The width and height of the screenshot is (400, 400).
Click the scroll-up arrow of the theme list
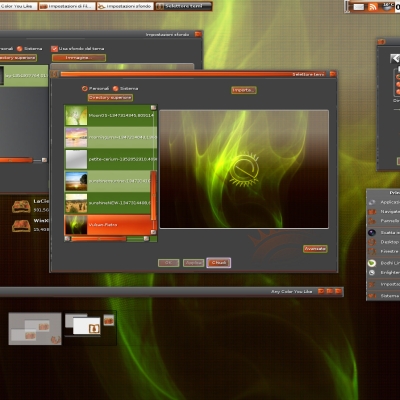153,108
